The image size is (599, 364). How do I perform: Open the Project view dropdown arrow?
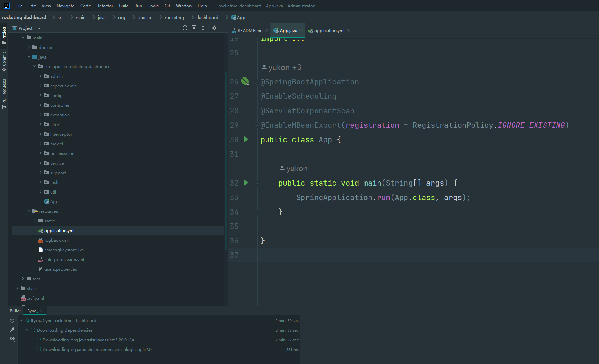point(39,28)
